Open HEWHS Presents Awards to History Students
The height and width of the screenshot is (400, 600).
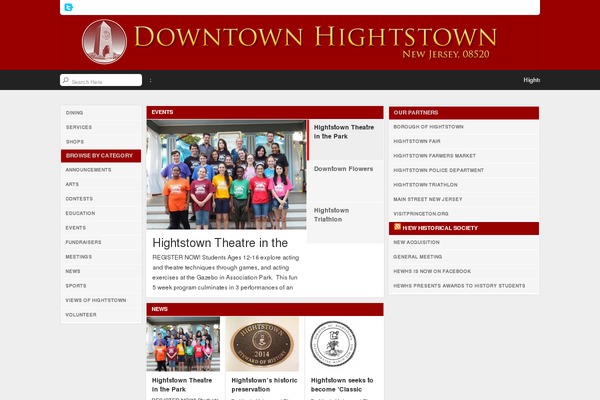point(459,286)
